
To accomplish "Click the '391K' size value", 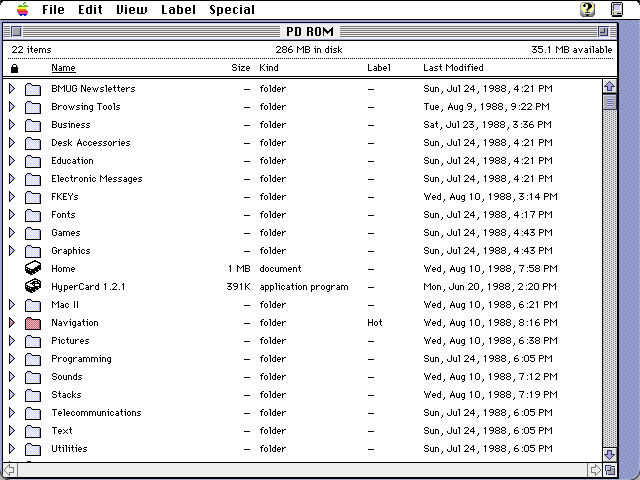I will (x=238, y=287).
